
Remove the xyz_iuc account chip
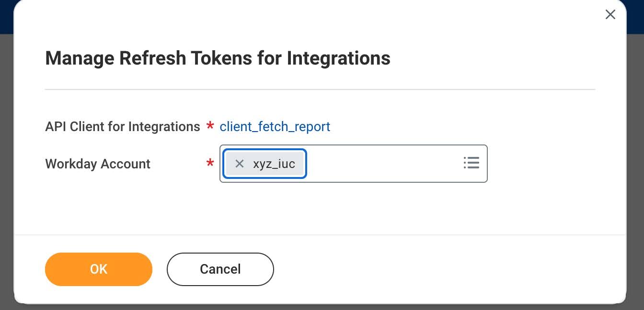coord(240,164)
